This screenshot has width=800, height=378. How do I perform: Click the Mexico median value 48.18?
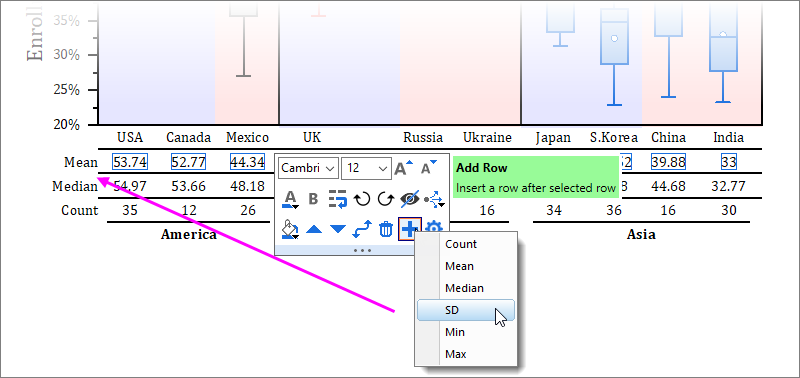click(x=247, y=186)
